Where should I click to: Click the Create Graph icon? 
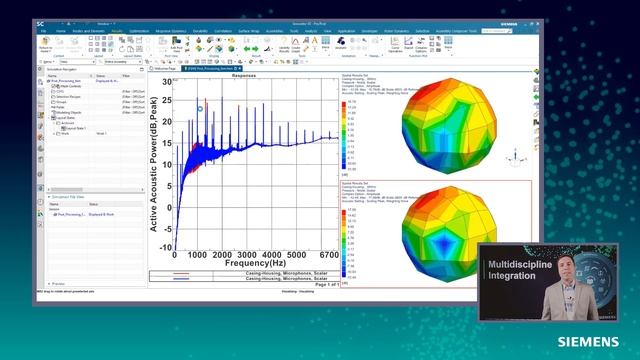click(296, 44)
